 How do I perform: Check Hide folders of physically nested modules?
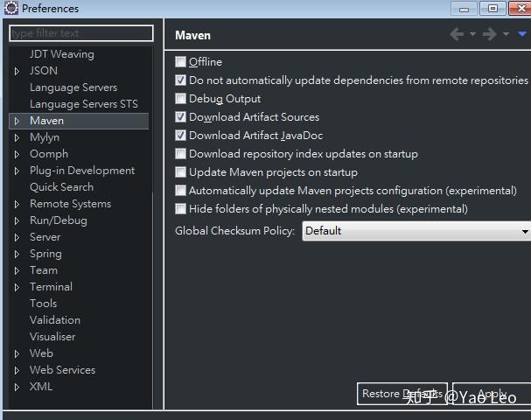point(180,209)
